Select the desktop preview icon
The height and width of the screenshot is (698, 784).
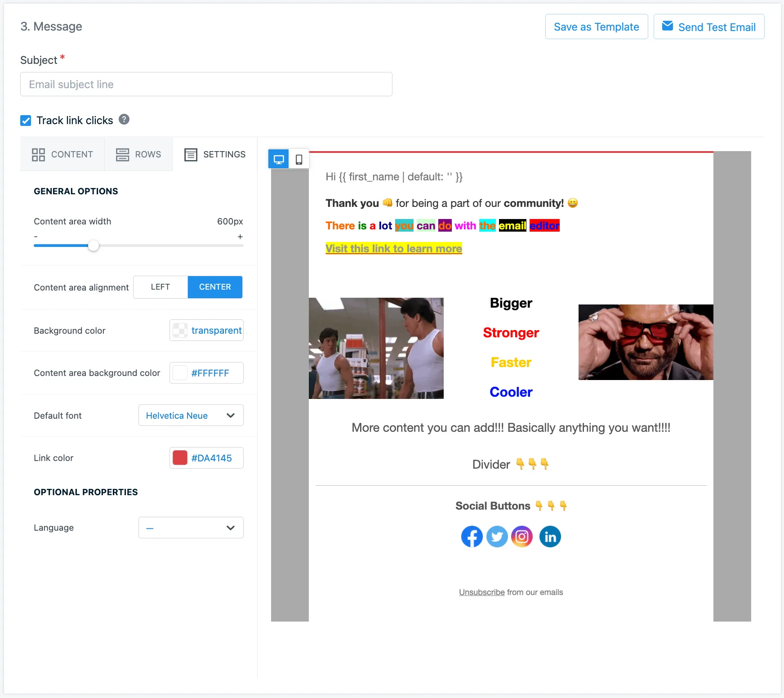pos(278,159)
